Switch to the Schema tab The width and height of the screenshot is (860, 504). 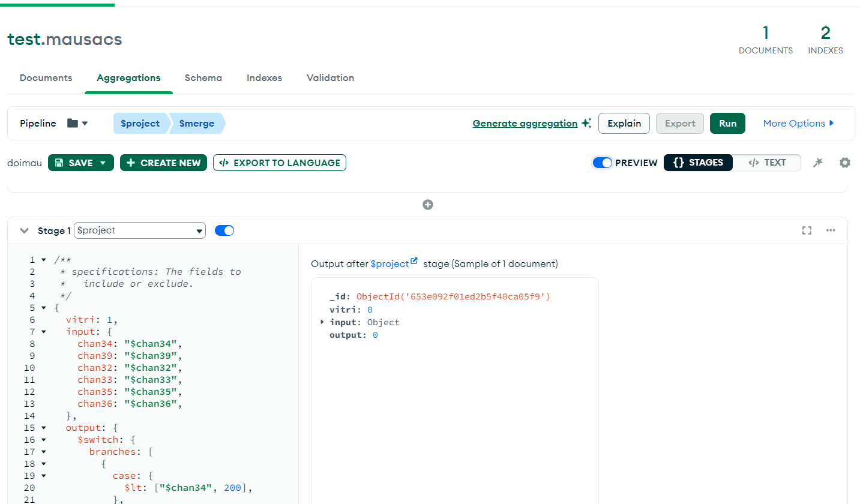[x=203, y=78]
